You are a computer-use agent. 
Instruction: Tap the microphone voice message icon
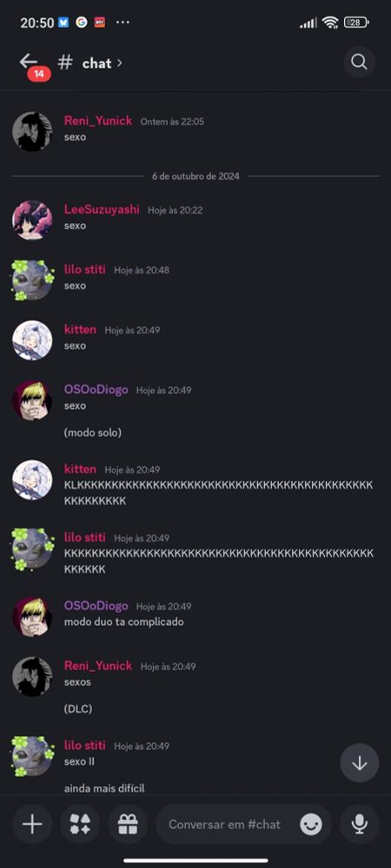360,825
